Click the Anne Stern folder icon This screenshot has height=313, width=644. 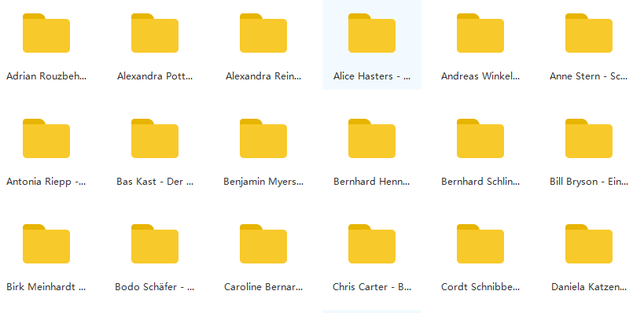(588, 33)
